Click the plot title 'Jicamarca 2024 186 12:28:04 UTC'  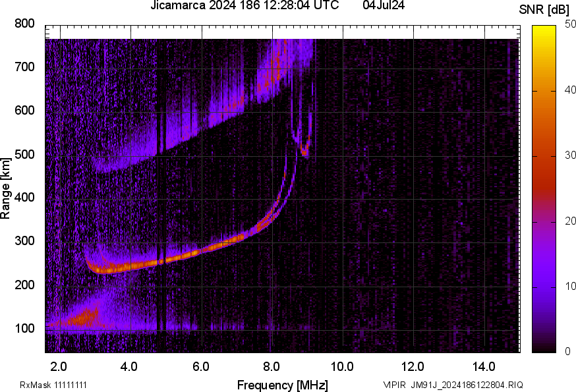(x=245, y=5)
